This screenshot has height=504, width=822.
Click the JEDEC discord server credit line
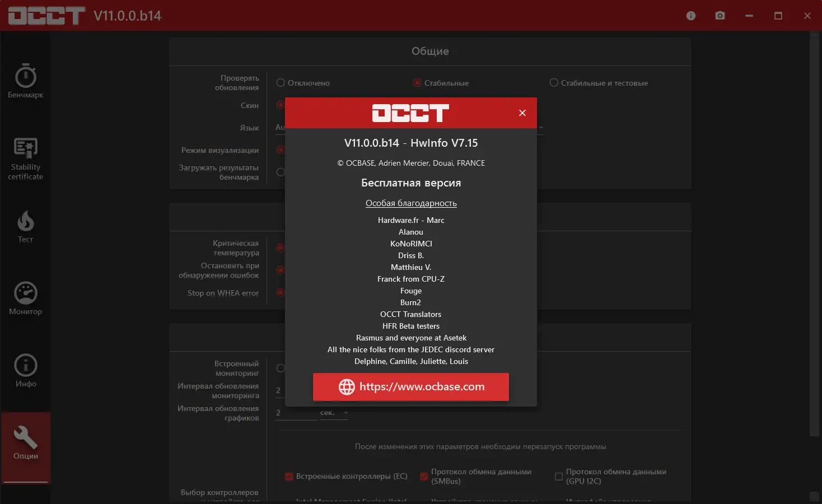pos(411,349)
